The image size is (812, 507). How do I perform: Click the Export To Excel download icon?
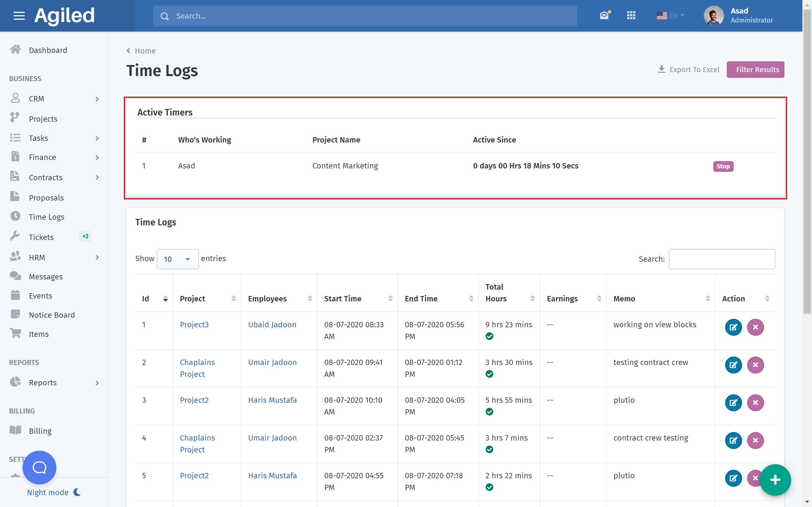click(x=661, y=69)
